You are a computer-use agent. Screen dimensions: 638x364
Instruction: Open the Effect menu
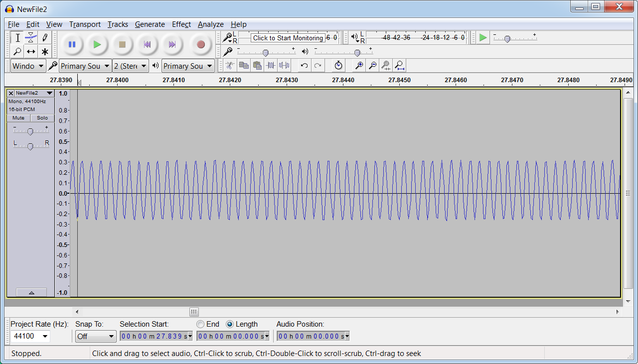click(181, 24)
